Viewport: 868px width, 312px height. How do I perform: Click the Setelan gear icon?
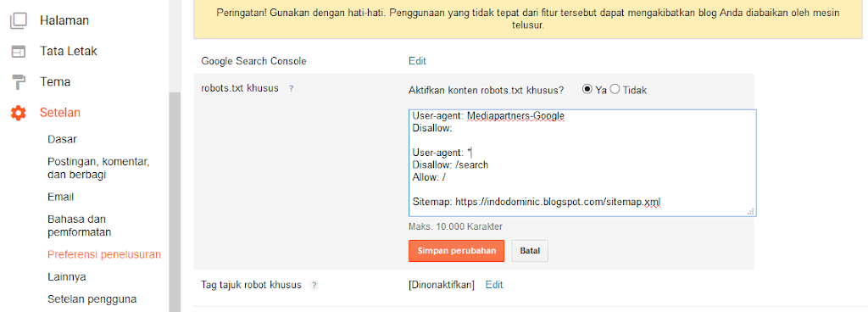click(19, 113)
